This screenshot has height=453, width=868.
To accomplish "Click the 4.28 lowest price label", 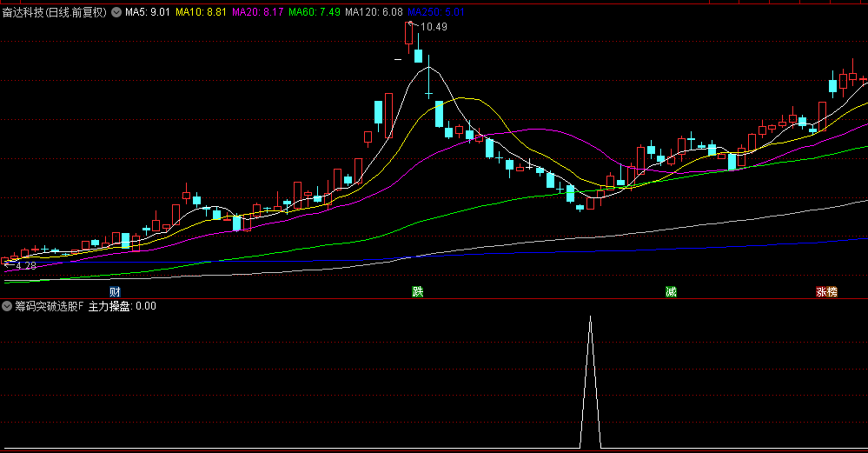I will 24,266.
